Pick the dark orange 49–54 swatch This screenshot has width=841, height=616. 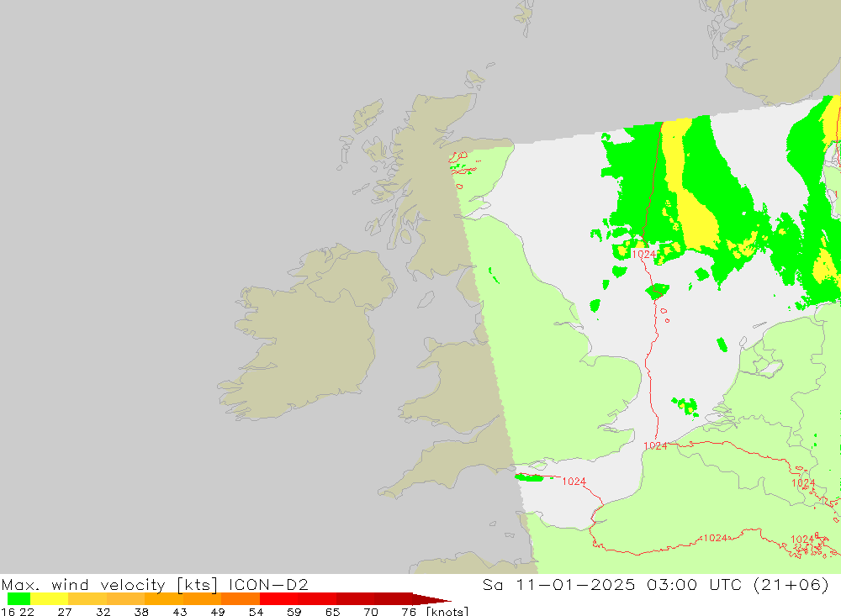tap(241, 599)
